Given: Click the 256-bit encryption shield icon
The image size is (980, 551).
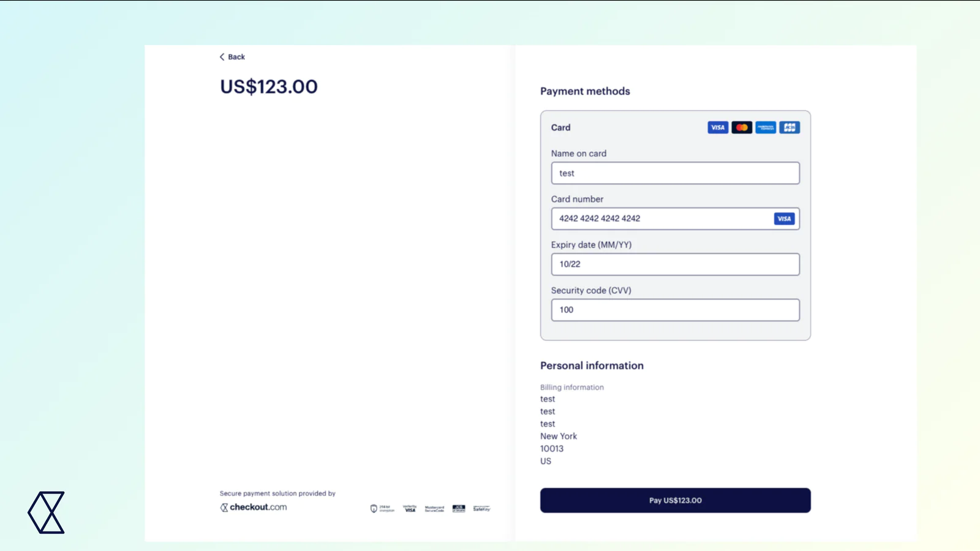Looking at the screenshot, I should [x=374, y=508].
